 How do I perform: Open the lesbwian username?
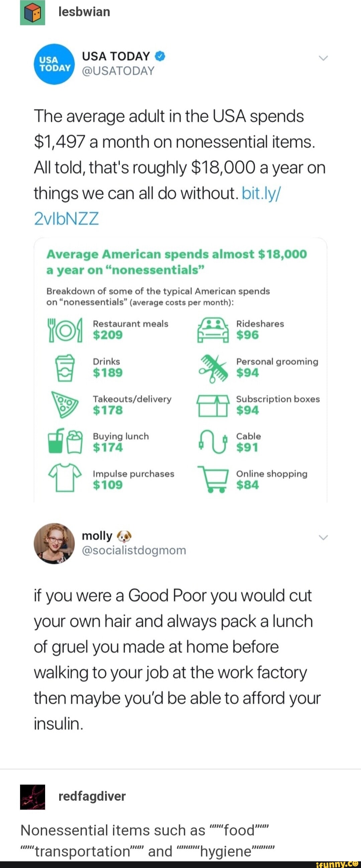click(x=84, y=12)
